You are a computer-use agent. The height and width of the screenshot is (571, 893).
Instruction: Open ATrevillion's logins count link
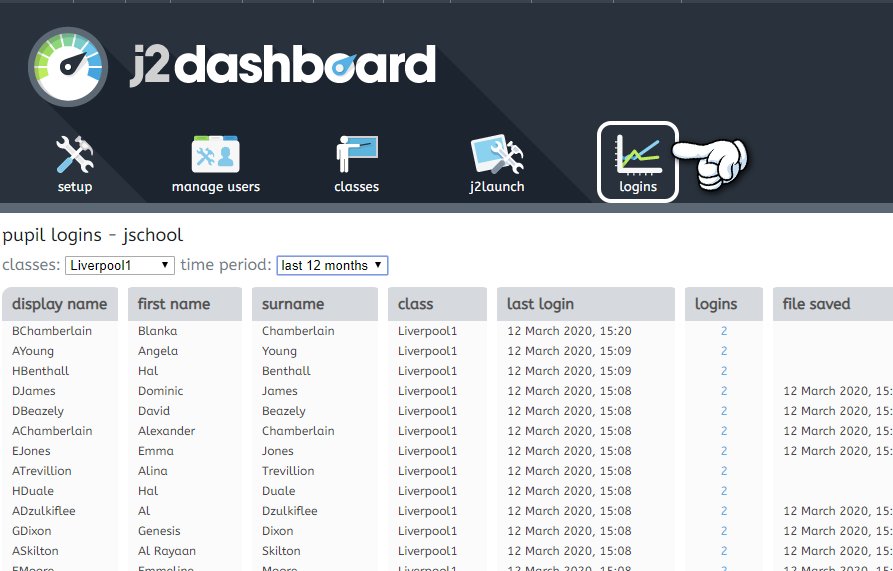tap(724, 471)
